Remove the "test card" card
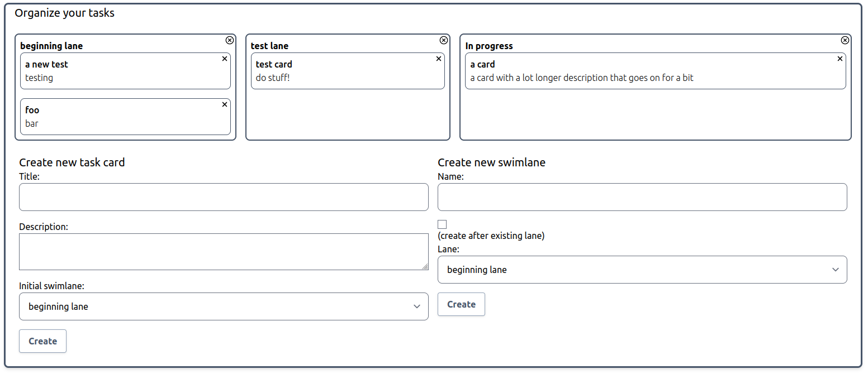868x374 pixels. coord(439,58)
